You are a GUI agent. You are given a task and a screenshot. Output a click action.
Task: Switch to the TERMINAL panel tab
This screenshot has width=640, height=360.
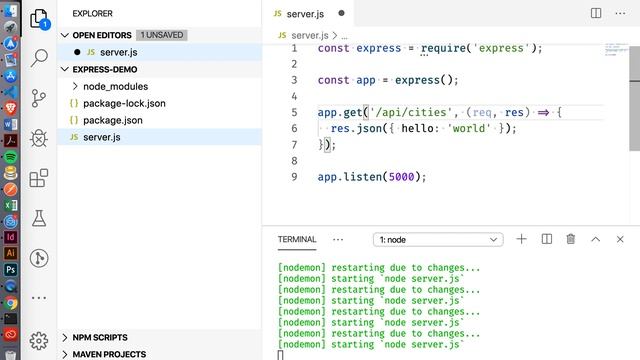[297, 240]
